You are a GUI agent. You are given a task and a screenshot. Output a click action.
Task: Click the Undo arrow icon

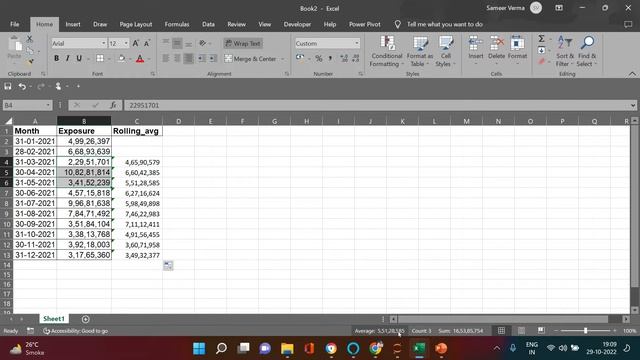click(22, 86)
